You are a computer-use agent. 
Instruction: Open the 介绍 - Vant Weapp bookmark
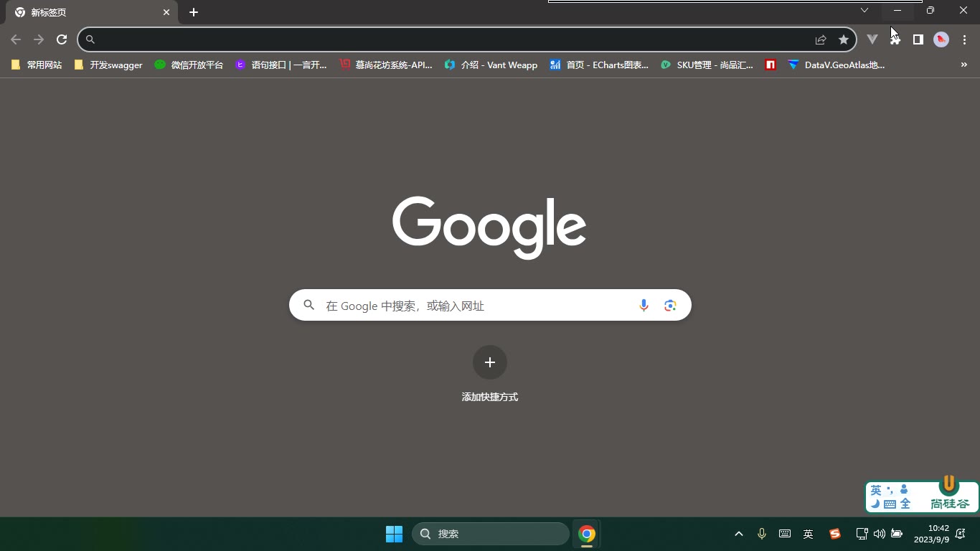pyautogui.click(x=491, y=65)
